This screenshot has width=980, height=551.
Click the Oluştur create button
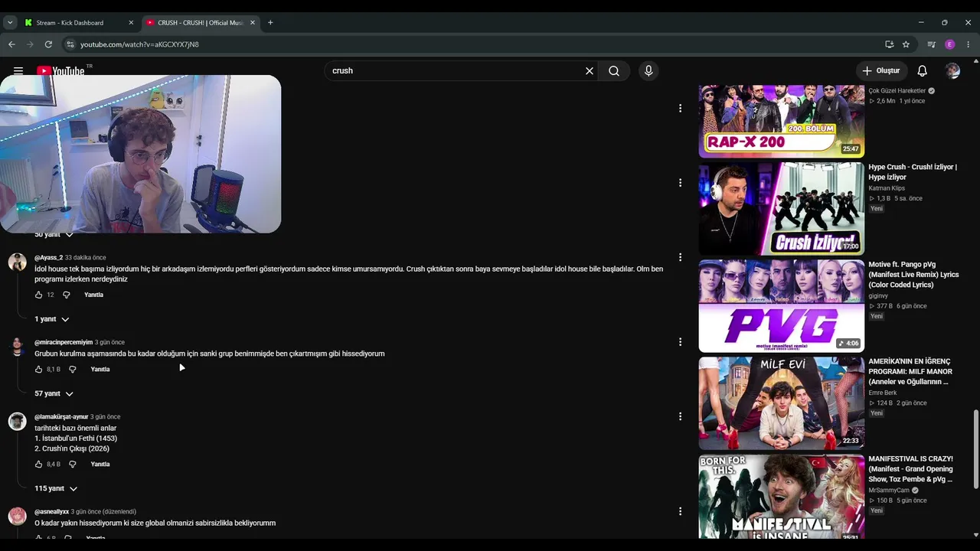881,70
